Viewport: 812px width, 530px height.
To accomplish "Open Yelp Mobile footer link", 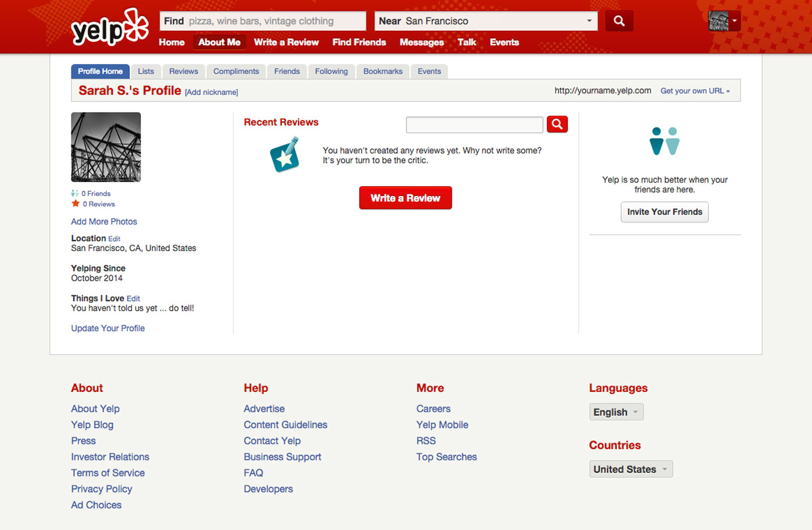I will click(442, 425).
